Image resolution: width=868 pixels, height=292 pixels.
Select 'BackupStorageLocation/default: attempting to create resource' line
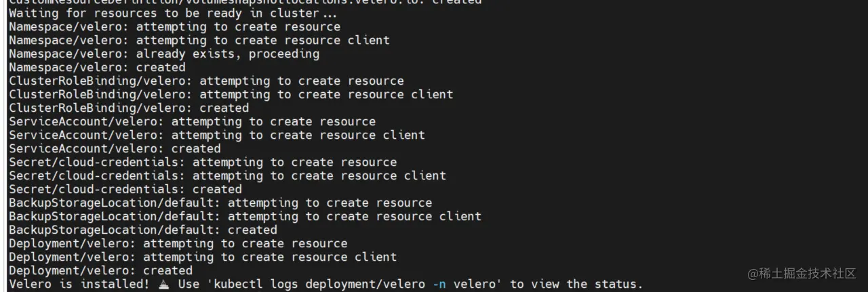pyautogui.click(x=220, y=203)
